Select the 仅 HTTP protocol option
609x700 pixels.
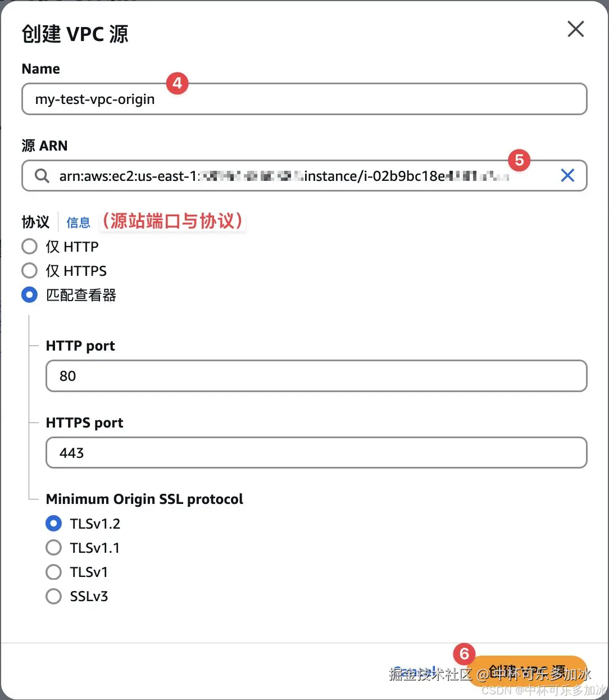pyautogui.click(x=29, y=247)
